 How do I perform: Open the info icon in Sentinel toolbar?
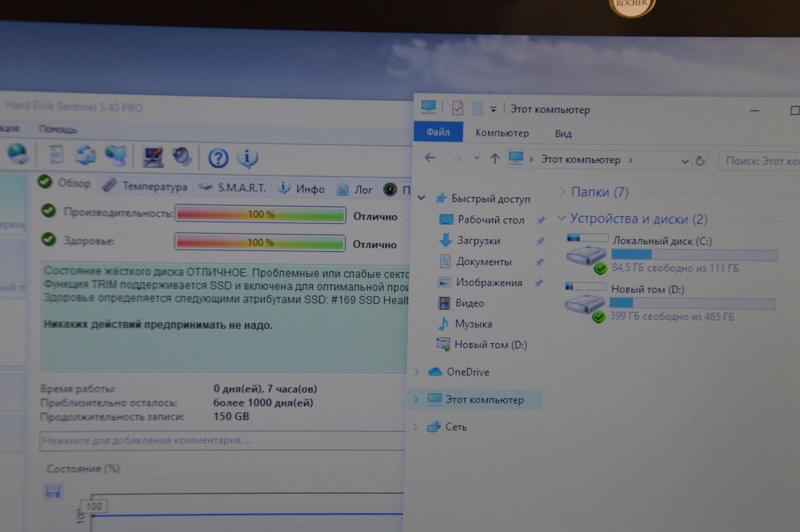click(x=247, y=158)
